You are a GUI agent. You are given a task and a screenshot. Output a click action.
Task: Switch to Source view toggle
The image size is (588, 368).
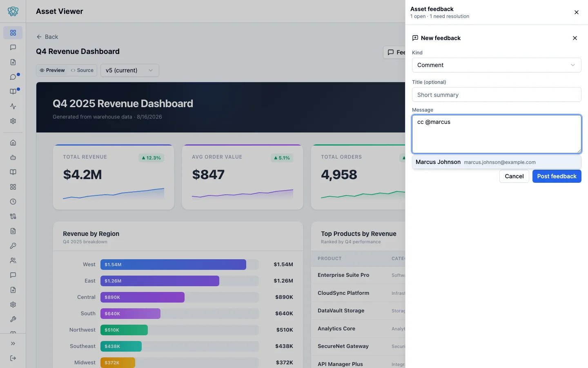click(82, 70)
